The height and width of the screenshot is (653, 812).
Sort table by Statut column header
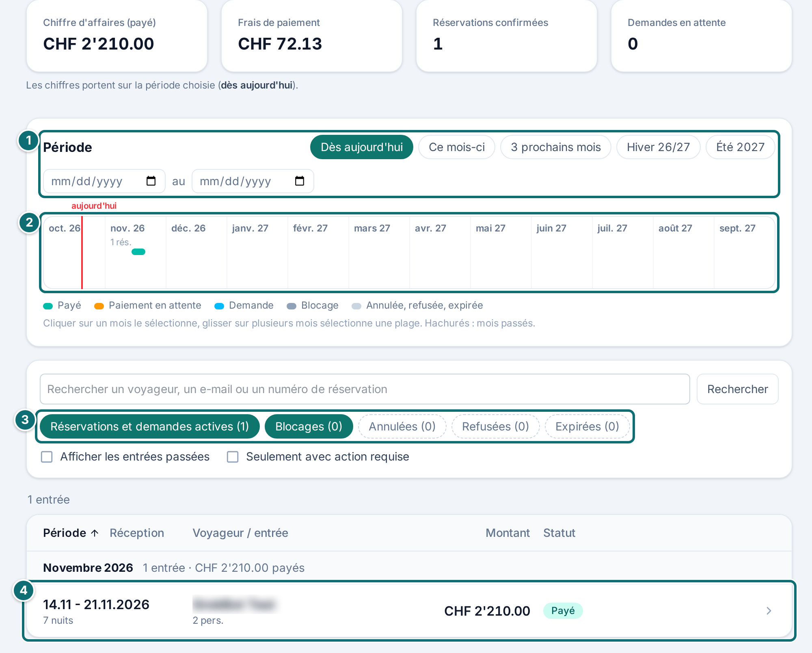(x=559, y=533)
